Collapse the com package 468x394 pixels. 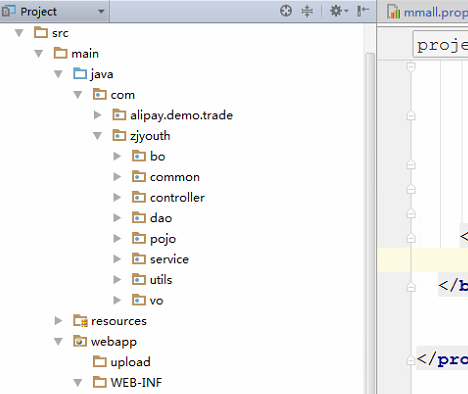(78, 95)
